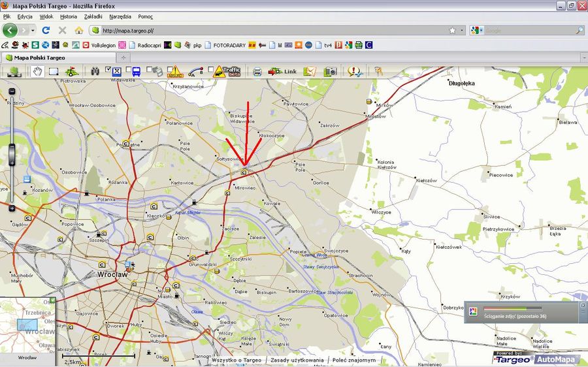Open the search engine selector dropdown
Screen dimensions: 588x367
pyautogui.click(x=477, y=30)
